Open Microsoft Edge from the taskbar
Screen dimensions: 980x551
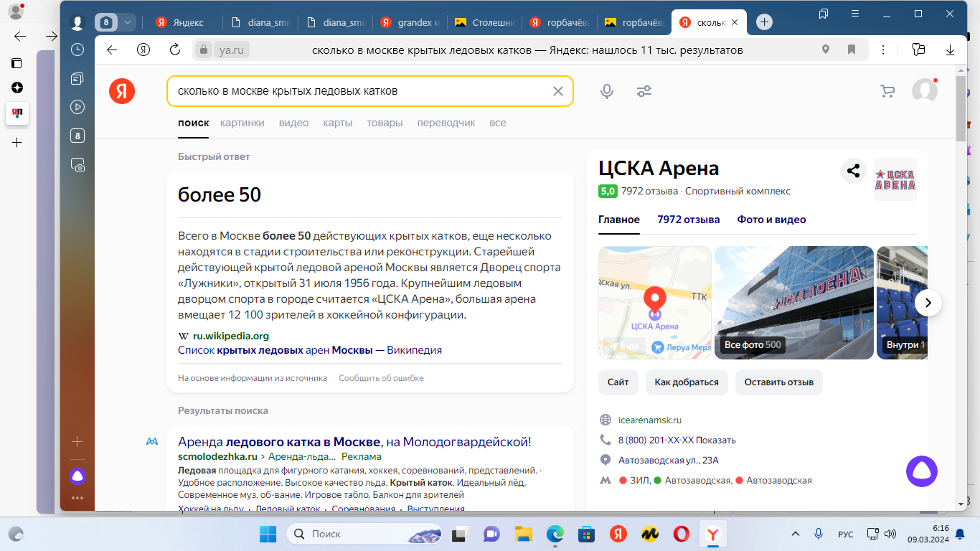[555, 534]
